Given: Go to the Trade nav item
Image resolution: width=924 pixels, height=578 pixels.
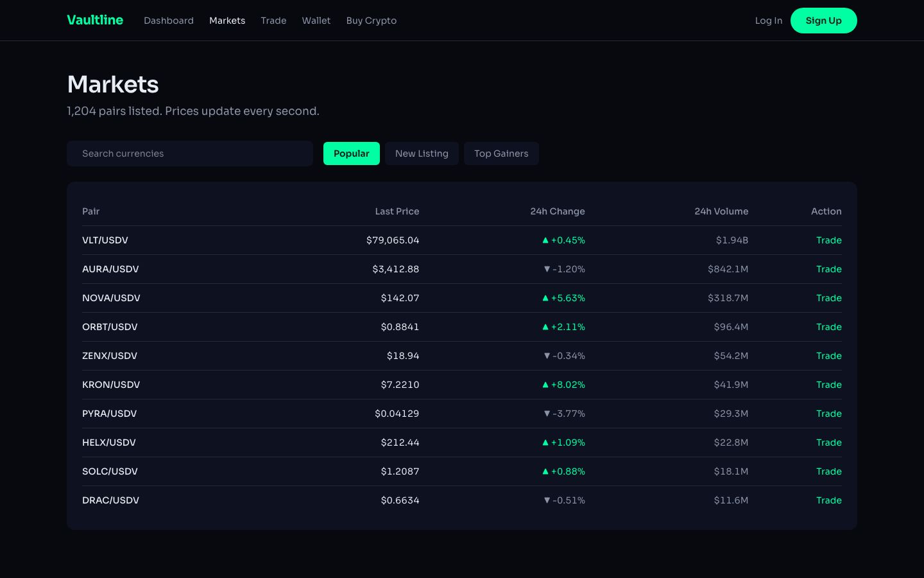Looking at the screenshot, I should (x=273, y=21).
